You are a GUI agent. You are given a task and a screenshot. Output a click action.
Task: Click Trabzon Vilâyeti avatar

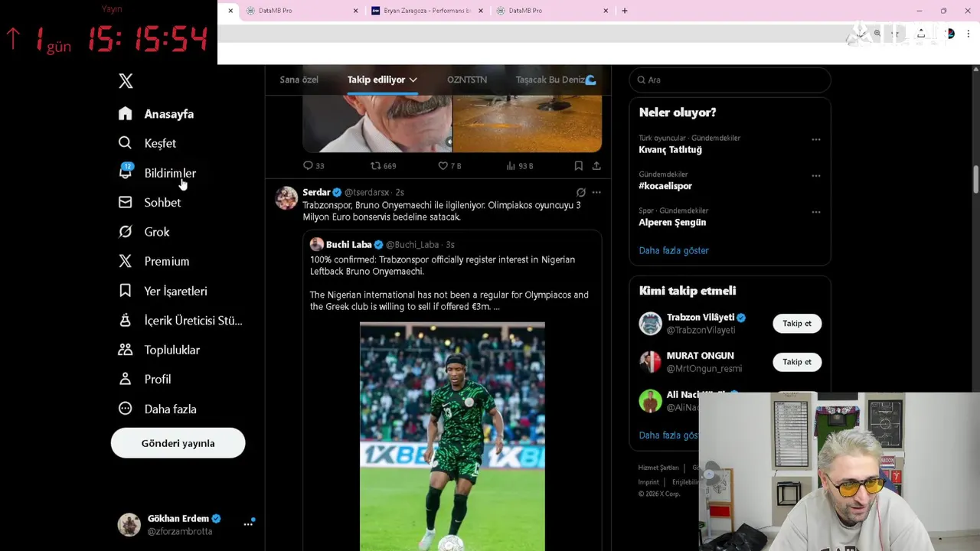pyautogui.click(x=650, y=323)
